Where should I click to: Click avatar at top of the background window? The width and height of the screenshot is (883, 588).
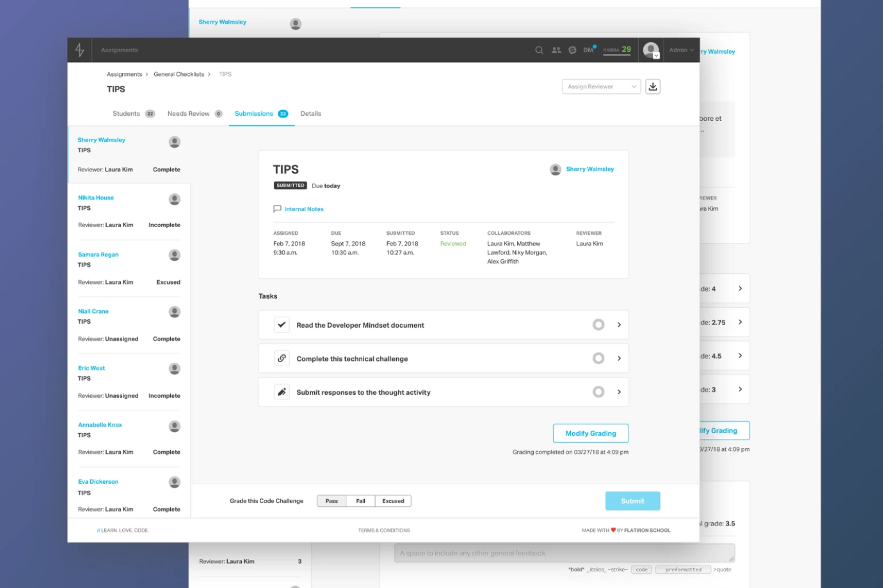click(295, 24)
